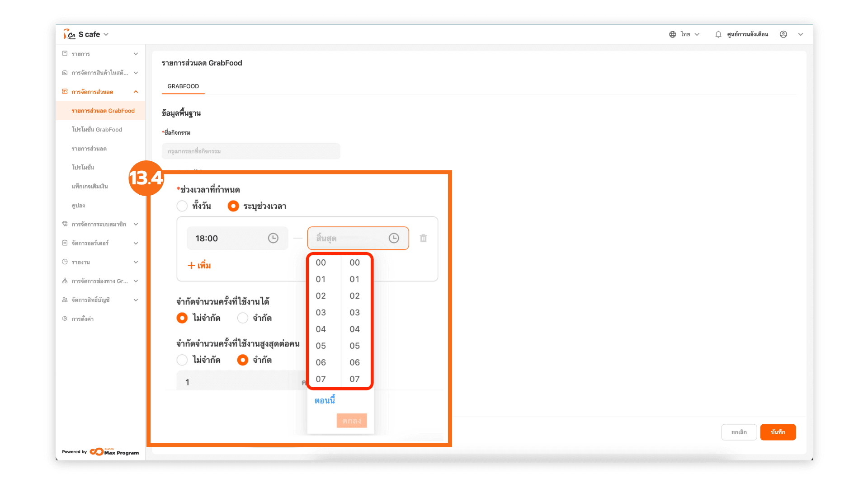Click the S cafe logo icon
The width and height of the screenshot is (868, 488).
click(x=69, y=34)
